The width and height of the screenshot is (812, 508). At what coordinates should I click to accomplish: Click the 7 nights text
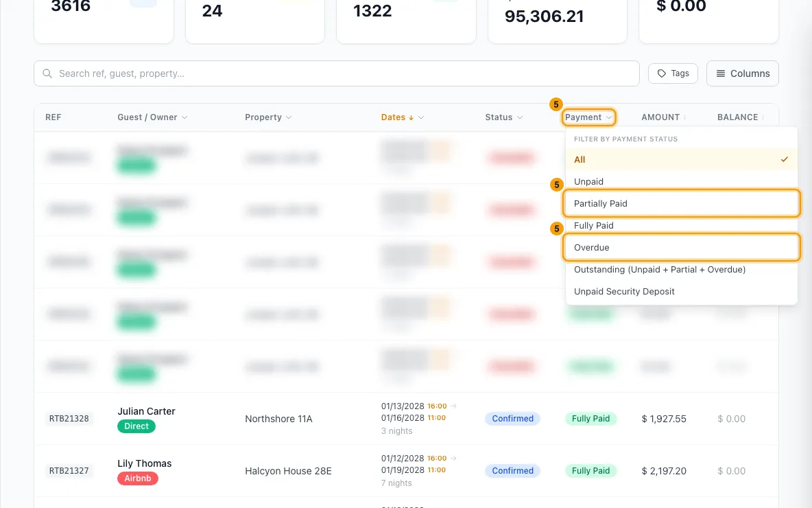396,483
